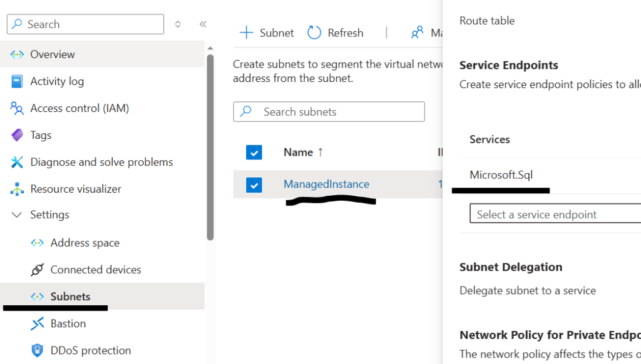This screenshot has width=641, height=364.
Task: Click the up/down expand-collapse menu arrows
Action: [178, 24]
